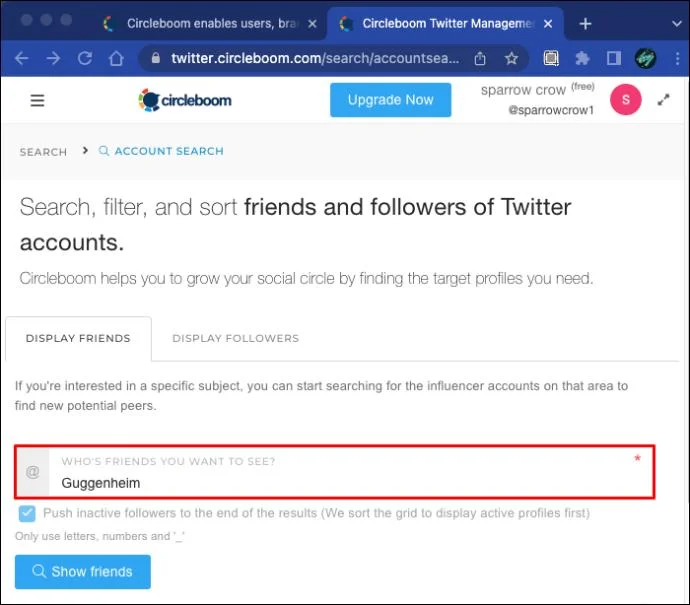This screenshot has height=605, width=690.
Task: Open the hamburger sidebar menu
Action: pos(37,100)
